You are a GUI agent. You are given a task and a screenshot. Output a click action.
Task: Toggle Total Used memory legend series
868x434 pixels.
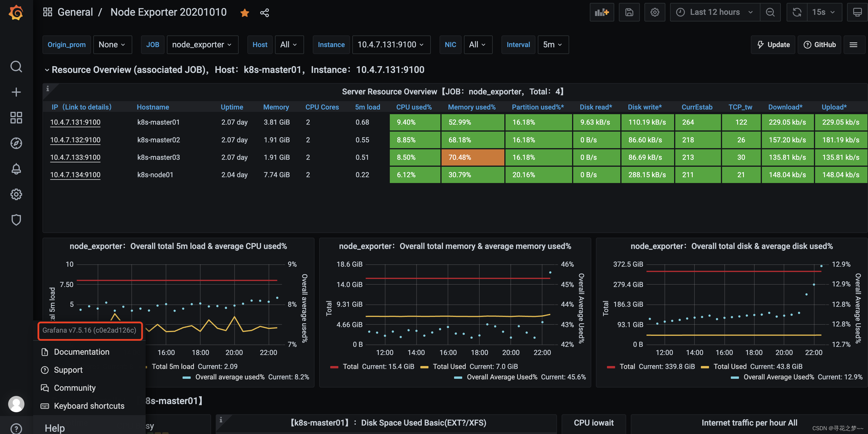(449, 366)
